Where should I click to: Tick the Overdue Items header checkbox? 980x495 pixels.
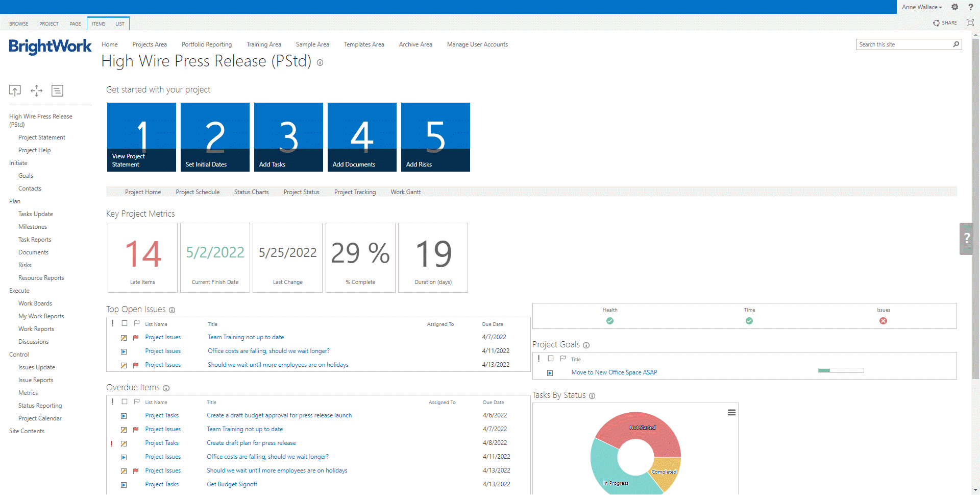coord(125,402)
